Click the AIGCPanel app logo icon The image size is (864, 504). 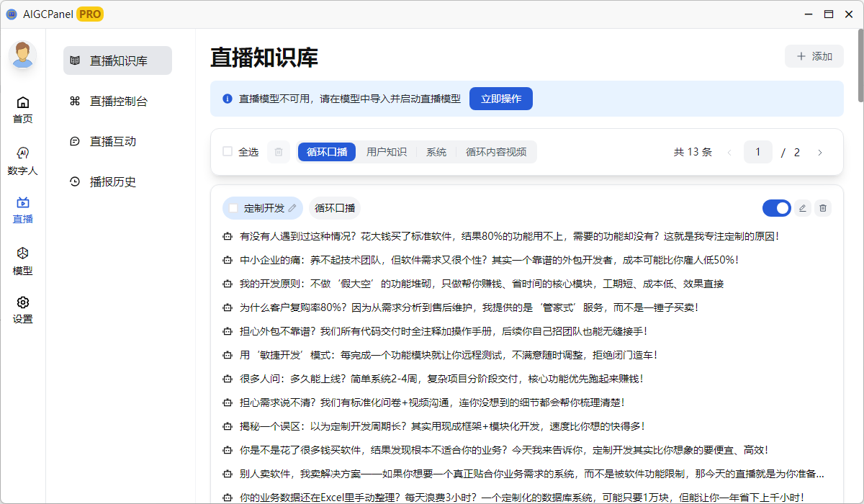(x=12, y=14)
